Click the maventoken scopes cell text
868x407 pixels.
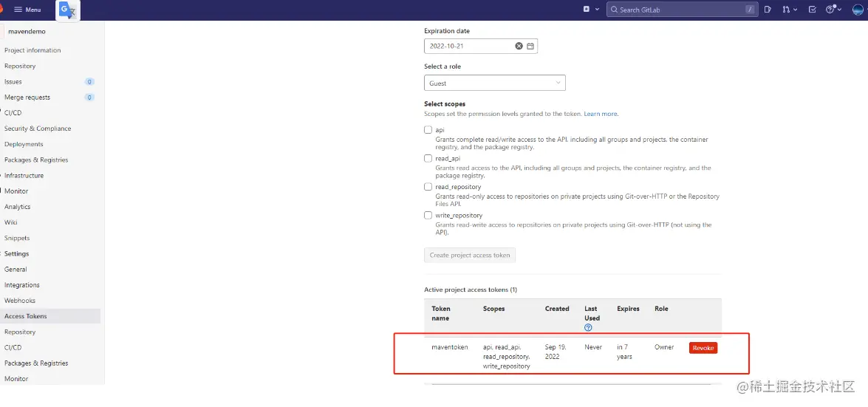pos(507,357)
